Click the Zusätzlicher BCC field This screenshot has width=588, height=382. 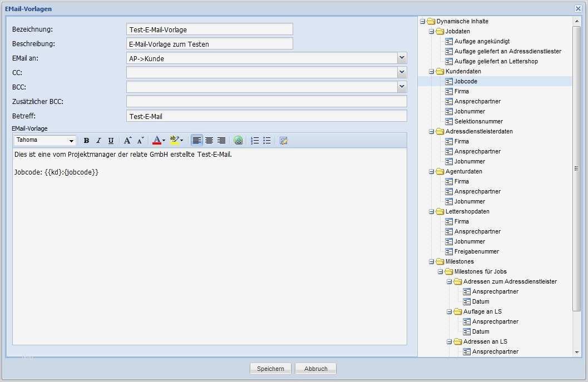(266, 102)
